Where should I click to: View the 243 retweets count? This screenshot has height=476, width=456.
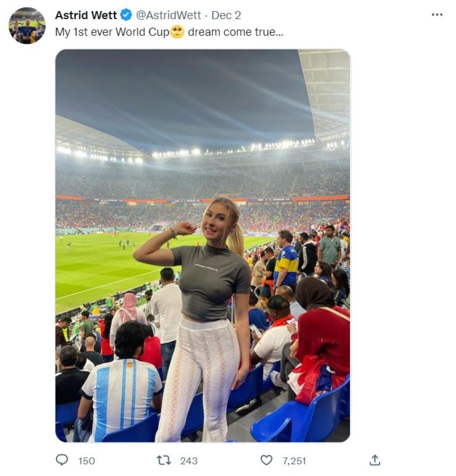click(x=189, y=461)
